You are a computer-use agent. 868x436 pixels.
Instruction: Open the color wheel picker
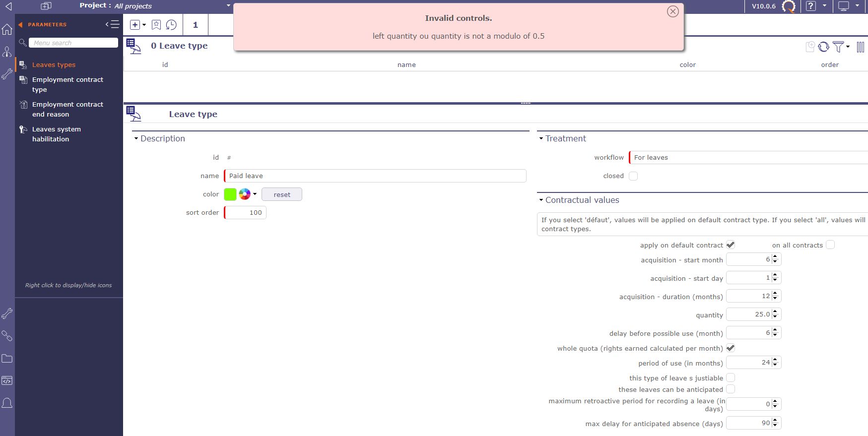[245, 194]
